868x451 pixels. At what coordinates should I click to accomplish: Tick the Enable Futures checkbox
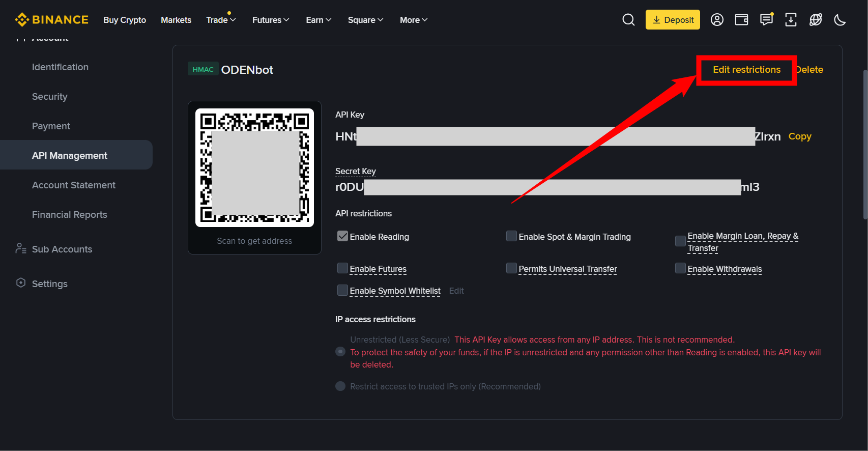pyautogui.click(x=342, y=268)
